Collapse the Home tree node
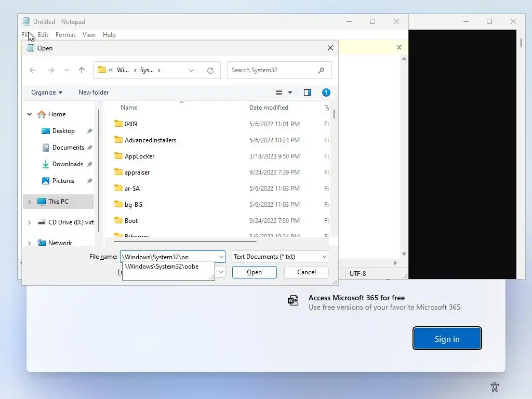 click(30, 114)
